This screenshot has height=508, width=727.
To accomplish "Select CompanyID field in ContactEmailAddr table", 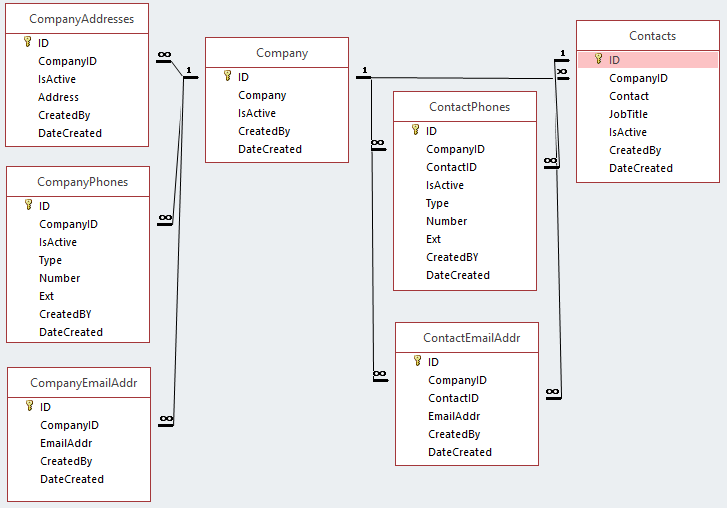I will (x=457, y=381).
